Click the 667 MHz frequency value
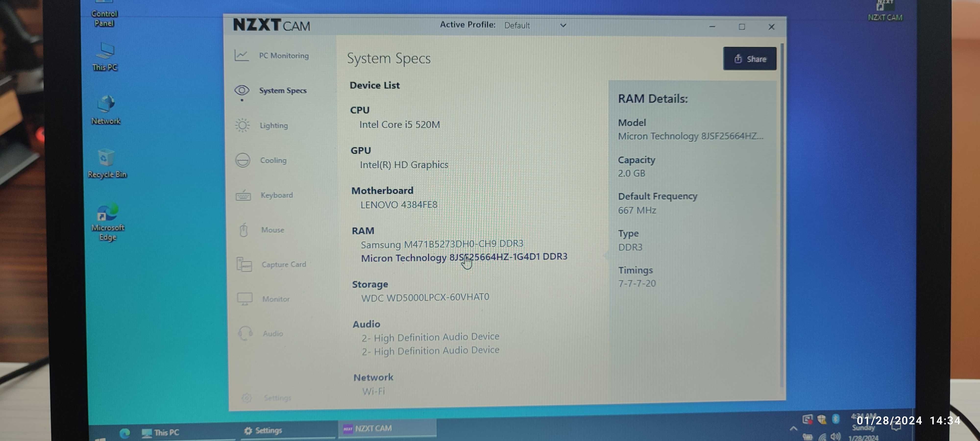The height and width of the screenshot is (441, 980). [637, 210]
